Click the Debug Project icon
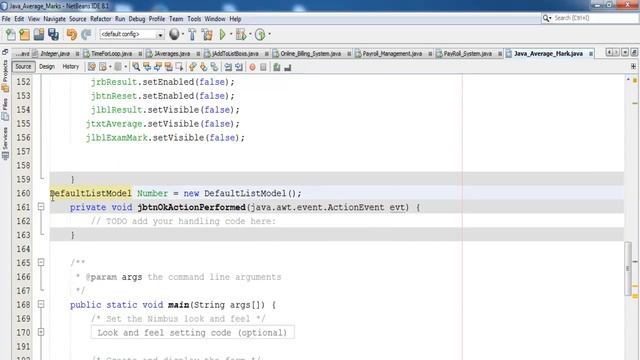Screen dimensions: 640x360 click(241, 35)
